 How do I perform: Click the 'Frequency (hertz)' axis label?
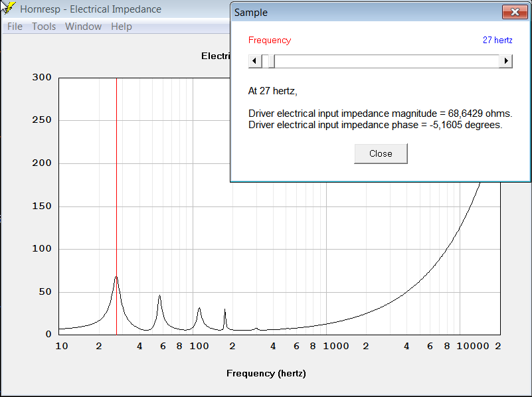point(266,373)
